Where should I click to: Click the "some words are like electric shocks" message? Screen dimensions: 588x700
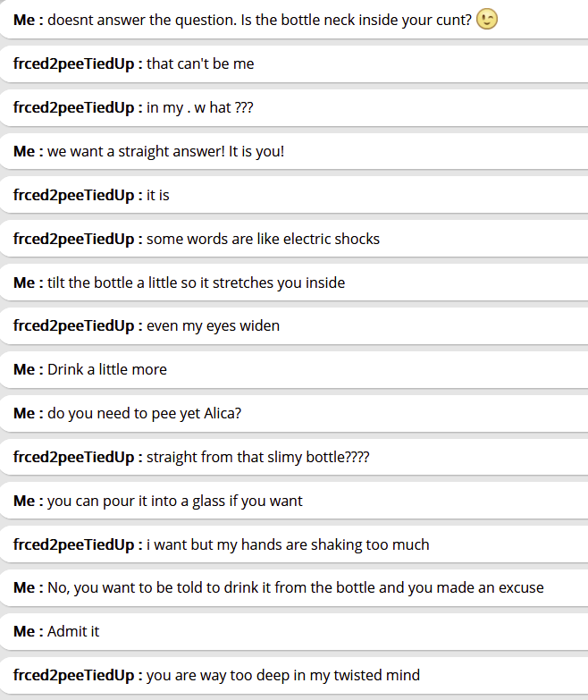tap(263, 239)
